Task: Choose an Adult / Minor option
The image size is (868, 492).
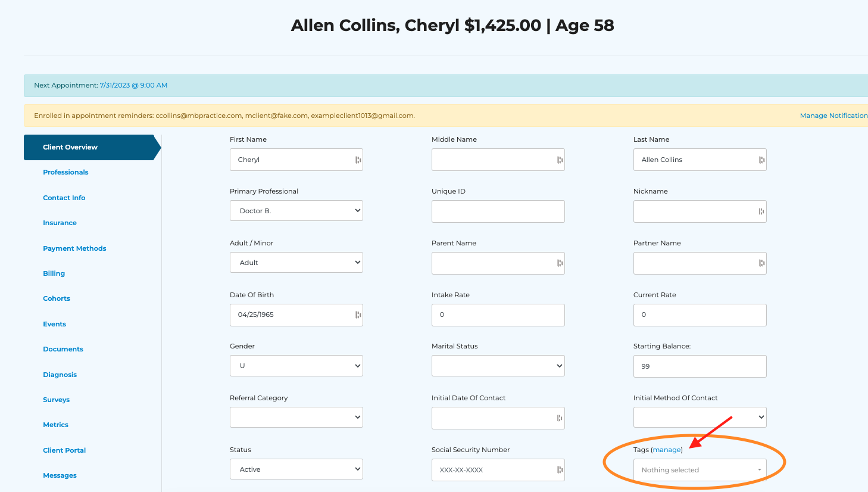Action: click(296, 263)
